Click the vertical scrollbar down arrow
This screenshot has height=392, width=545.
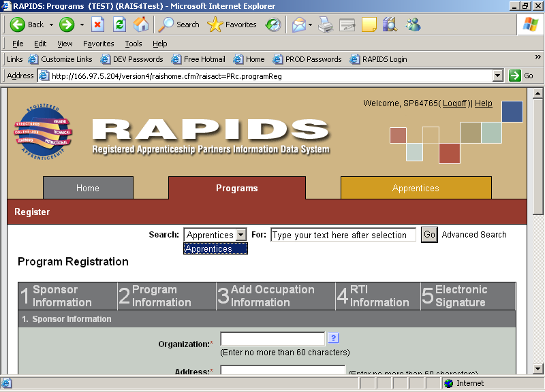(538, 369)
